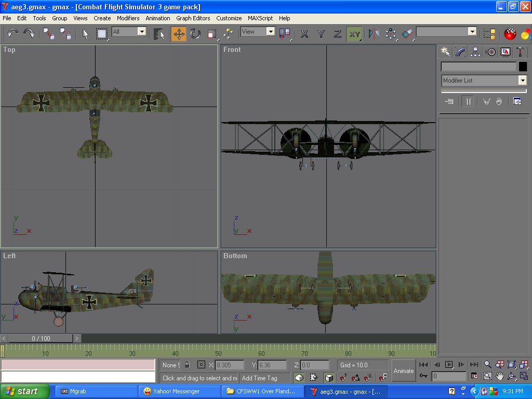Activate the Select and Manipulate tool
The height and width of the screenshot is (399, 532).
[228, 34]
